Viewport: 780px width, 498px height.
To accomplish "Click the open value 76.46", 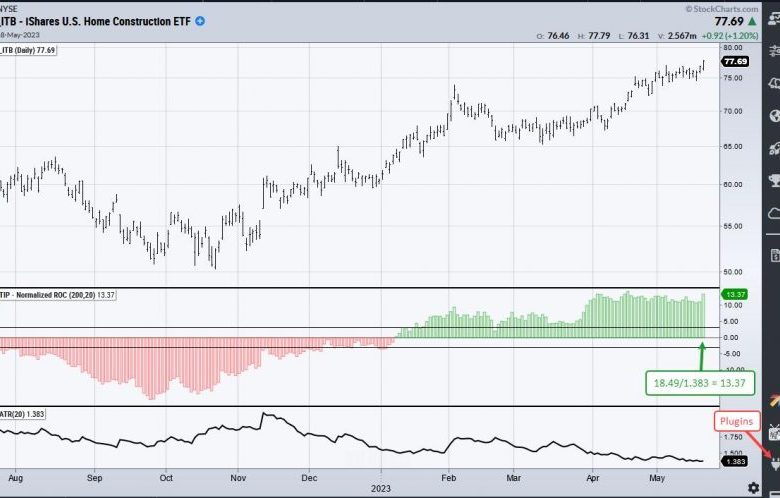I will tap(558, 36).
